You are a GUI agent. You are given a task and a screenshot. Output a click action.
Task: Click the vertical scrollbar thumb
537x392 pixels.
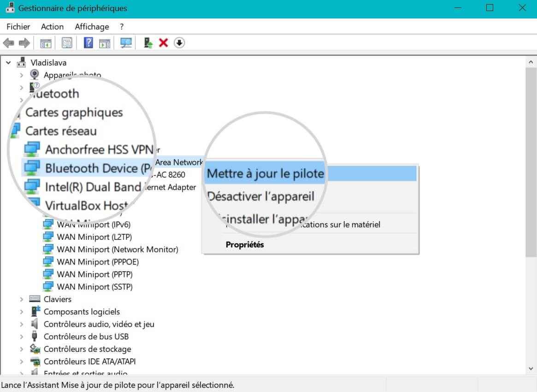(x=531, y=162)
